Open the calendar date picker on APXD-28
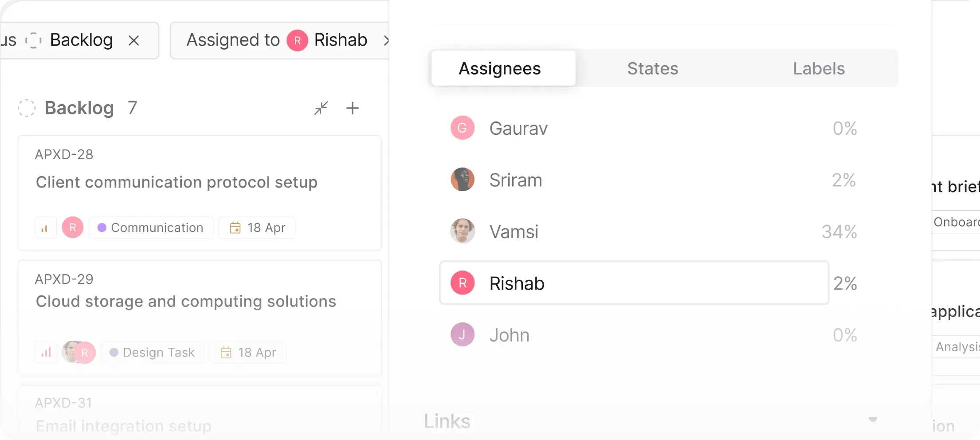This screenshot has width=980, height=440. click(x=236, y=227)
